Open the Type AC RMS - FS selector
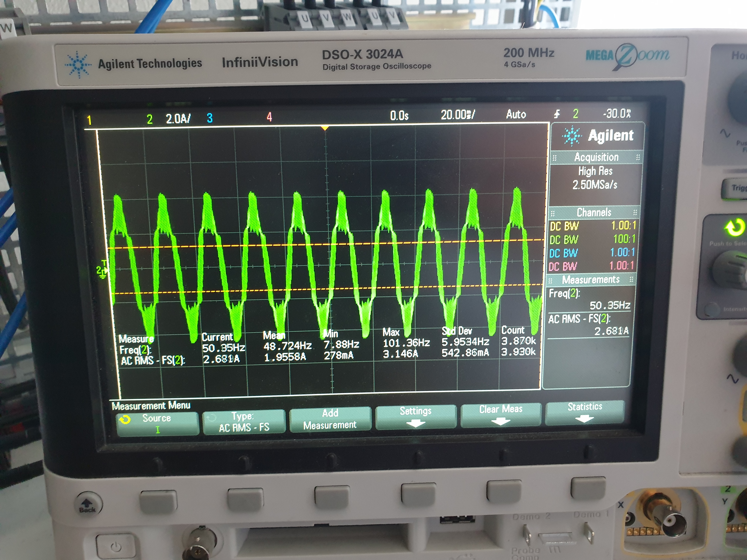Image resolution: width=747 pixels, height=560 pixels. (243, 422)
